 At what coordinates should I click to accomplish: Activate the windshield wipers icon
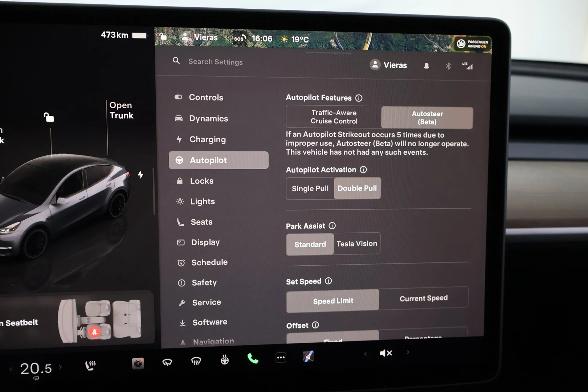click(167, 362)
